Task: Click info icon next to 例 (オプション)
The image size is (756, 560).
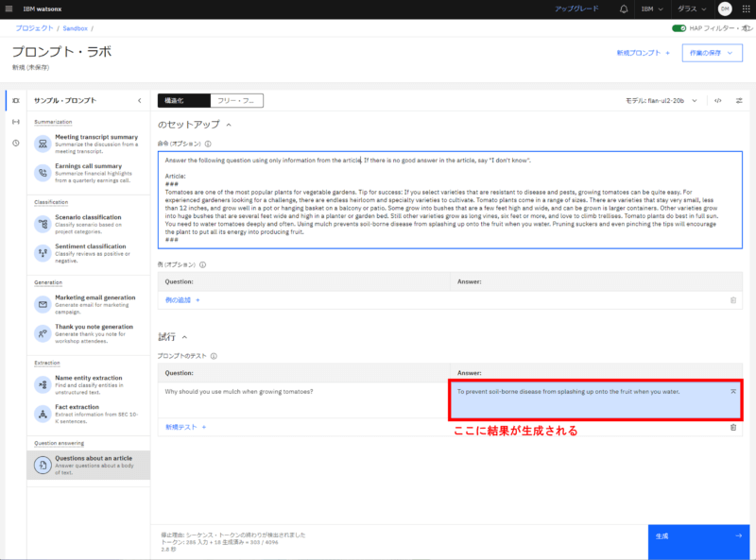Action: pyautogui.click(x=202, y=264)
